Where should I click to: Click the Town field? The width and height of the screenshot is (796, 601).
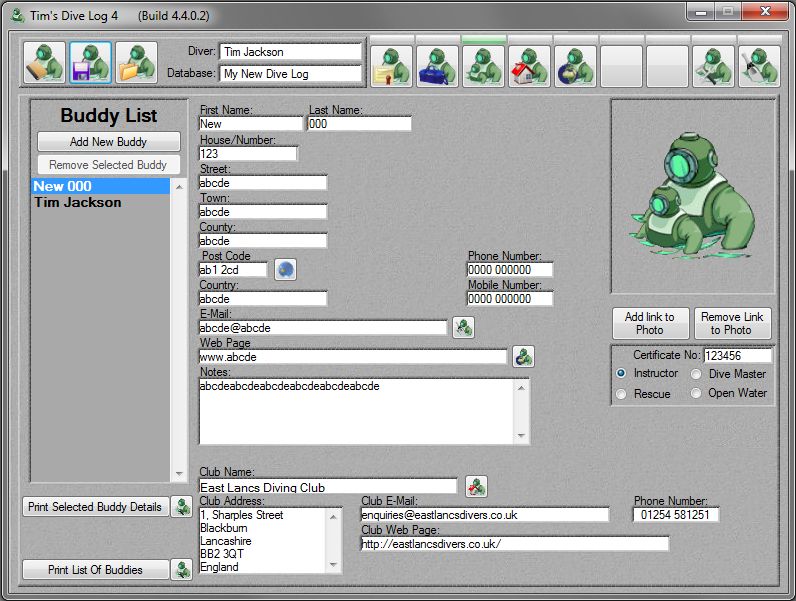click(x=263, y=212)
